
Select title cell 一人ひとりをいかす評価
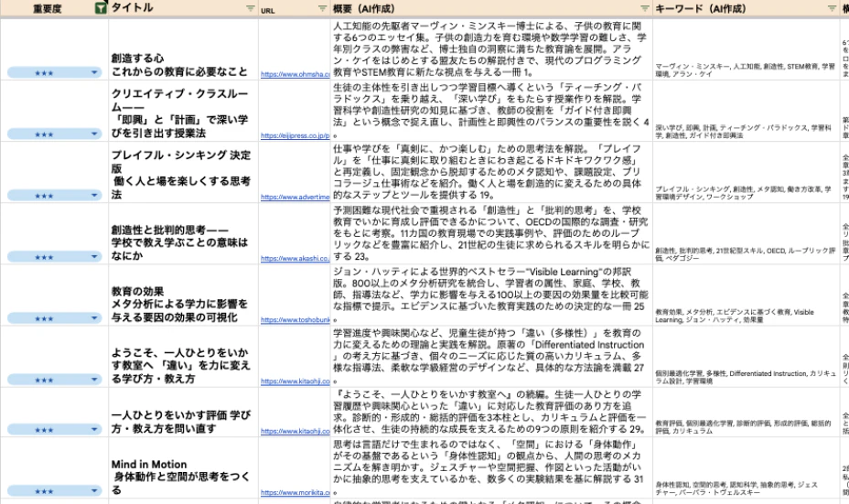184,413
